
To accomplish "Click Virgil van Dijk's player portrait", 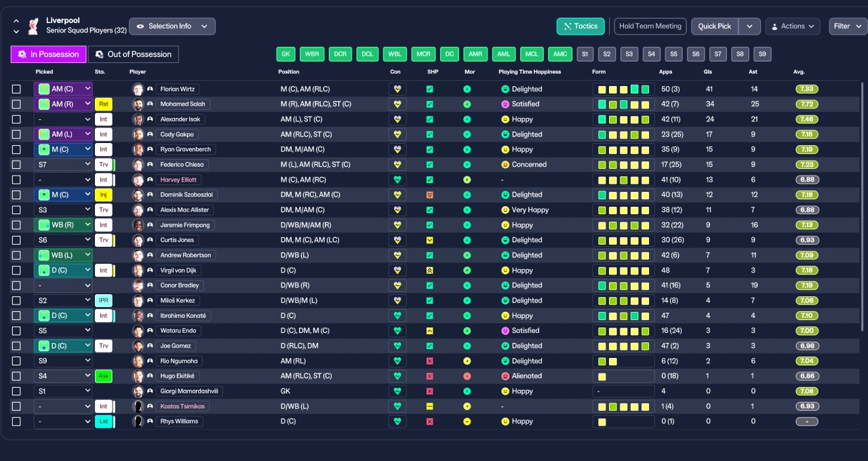I will pyautogui.click(x=138, y=270).
